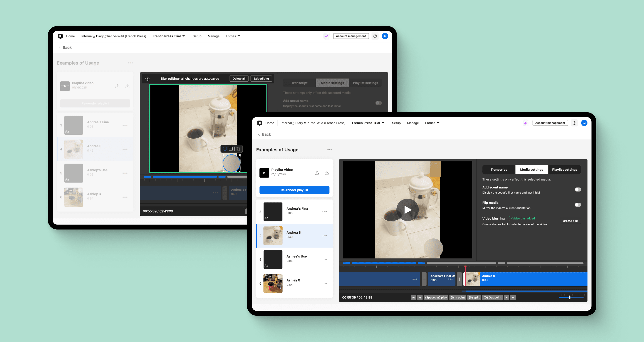Open the help question mark icon

point(574,123)
